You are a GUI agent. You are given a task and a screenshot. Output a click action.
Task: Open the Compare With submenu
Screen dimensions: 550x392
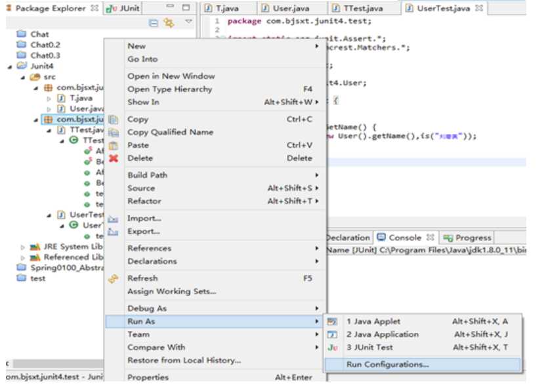click(x=215, y=347)
